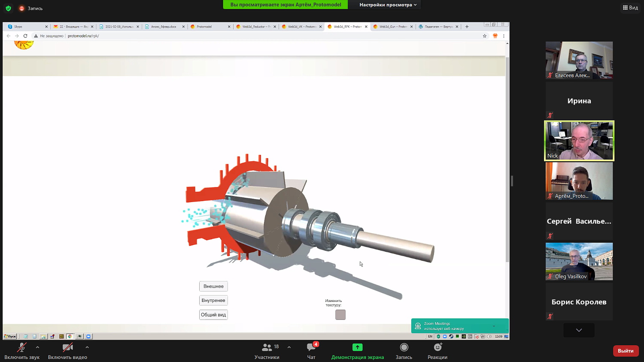Click Steam icon in system tray
The height and width of the screenshot is (362, 644).
451,336
